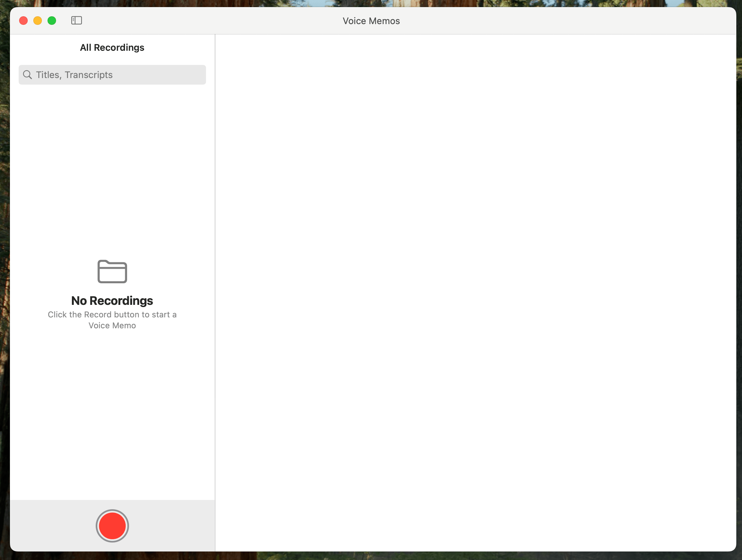Screen dimensions: 742x560
Task: Minimize Voice Memos with the yellow button
Action: coord(38,20)
